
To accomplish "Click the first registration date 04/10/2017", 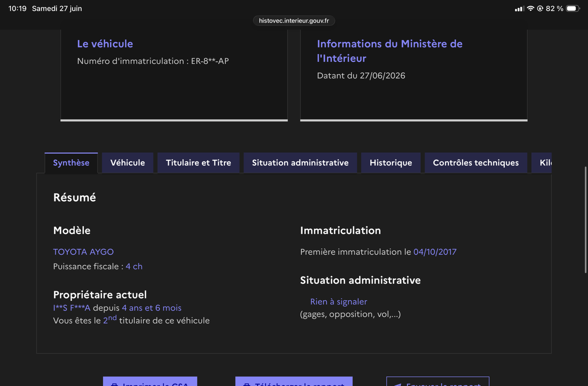I will tap(435, 252).
